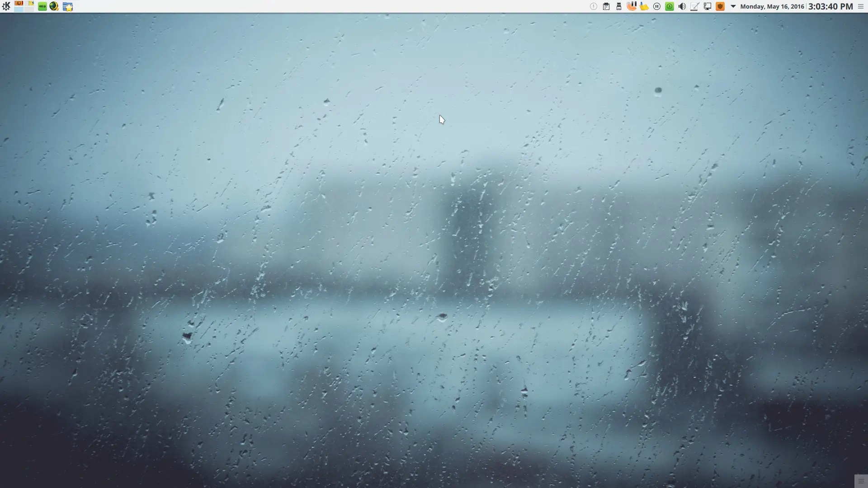The image size is (868, 488).
Task: Mute audio via the speaker tray icon
Action: [x=682, y=6]
